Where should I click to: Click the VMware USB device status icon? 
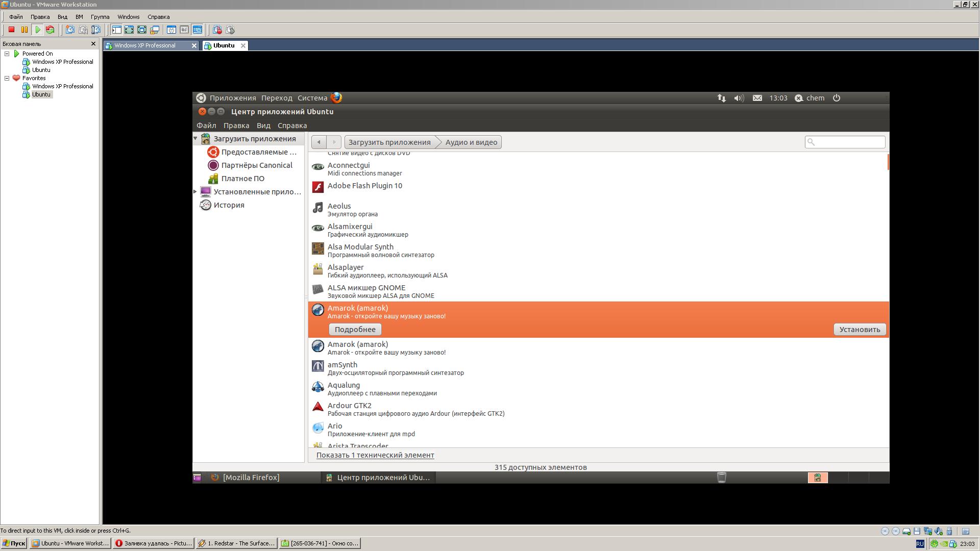click(x=949, y=531)
